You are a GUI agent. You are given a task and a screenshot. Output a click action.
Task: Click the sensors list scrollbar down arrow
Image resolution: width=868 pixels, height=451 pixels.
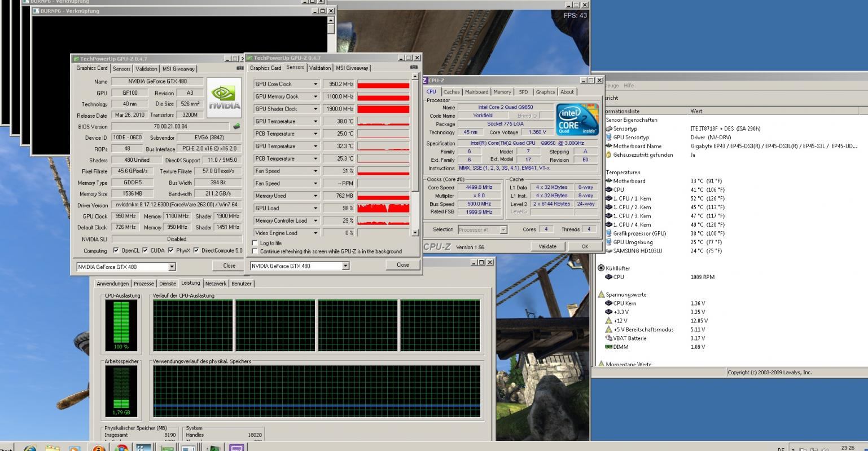pos(415,232)
